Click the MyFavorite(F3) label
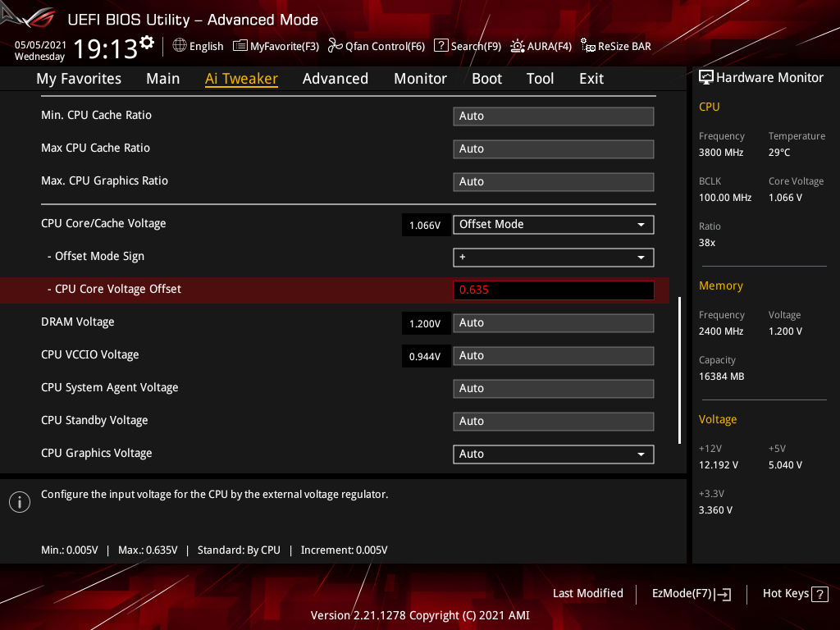This screenshot has width=840, height=630. coord(285,46)
